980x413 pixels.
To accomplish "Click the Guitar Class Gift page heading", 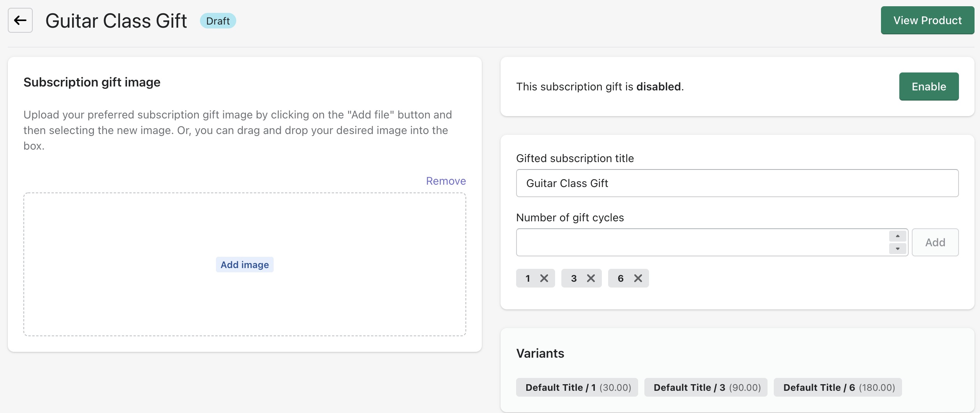I will pos(116,21).
